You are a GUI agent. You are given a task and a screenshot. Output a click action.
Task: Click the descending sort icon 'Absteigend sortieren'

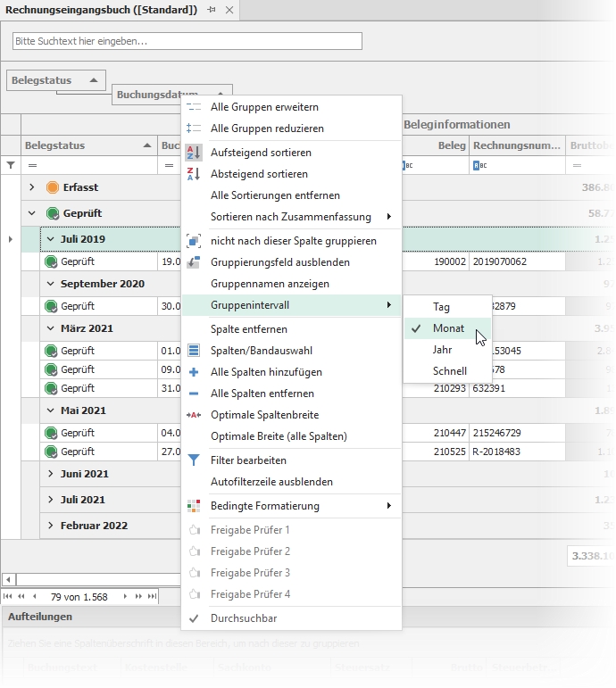click(x=194, y=174)
